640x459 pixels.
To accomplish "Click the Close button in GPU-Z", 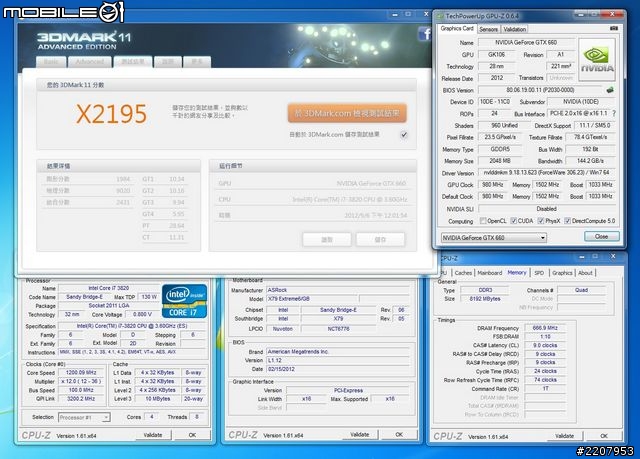I will 602,236.
